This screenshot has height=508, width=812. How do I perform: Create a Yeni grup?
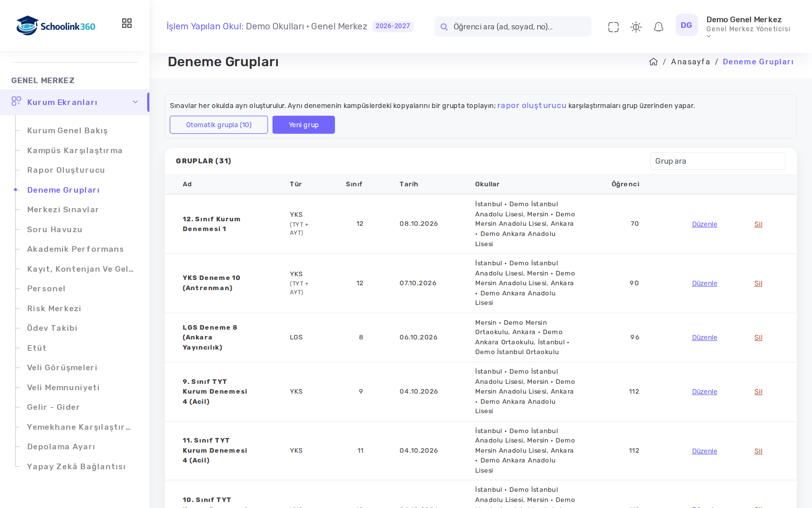coord(303,125)
